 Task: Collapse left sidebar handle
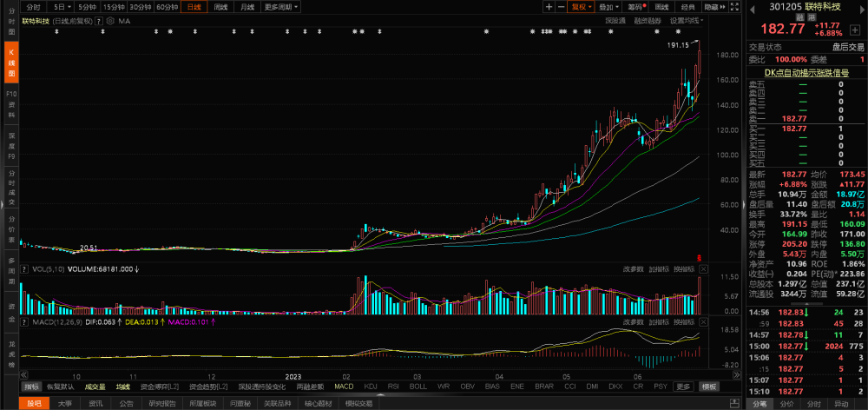(2, 204)
